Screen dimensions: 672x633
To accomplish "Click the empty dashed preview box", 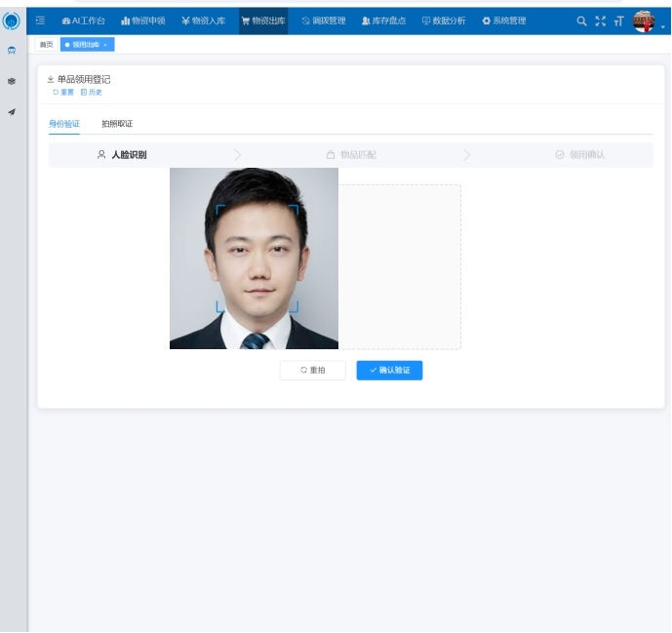I will [400, 267].
